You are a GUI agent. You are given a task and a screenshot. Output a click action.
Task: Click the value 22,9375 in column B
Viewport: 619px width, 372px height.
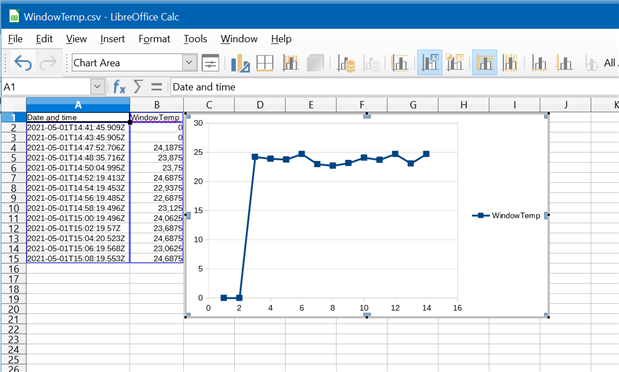click(x=156, y=188)
